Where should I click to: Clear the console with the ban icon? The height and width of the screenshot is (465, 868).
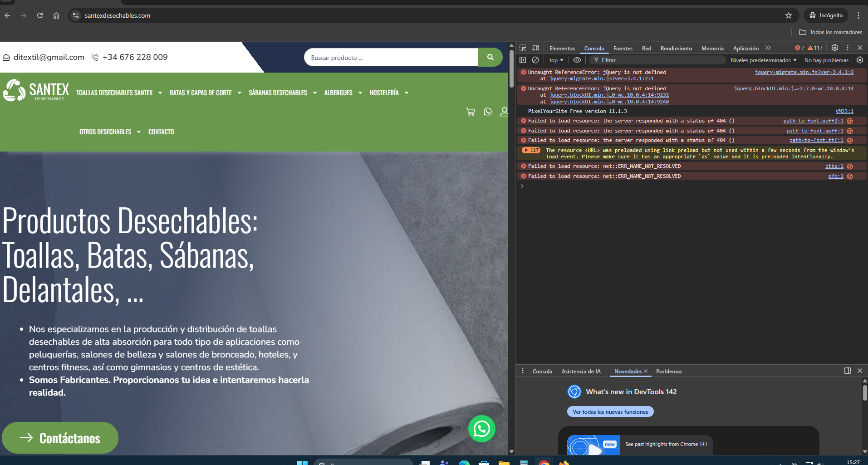pyautogui.click(x=535, y=60)
